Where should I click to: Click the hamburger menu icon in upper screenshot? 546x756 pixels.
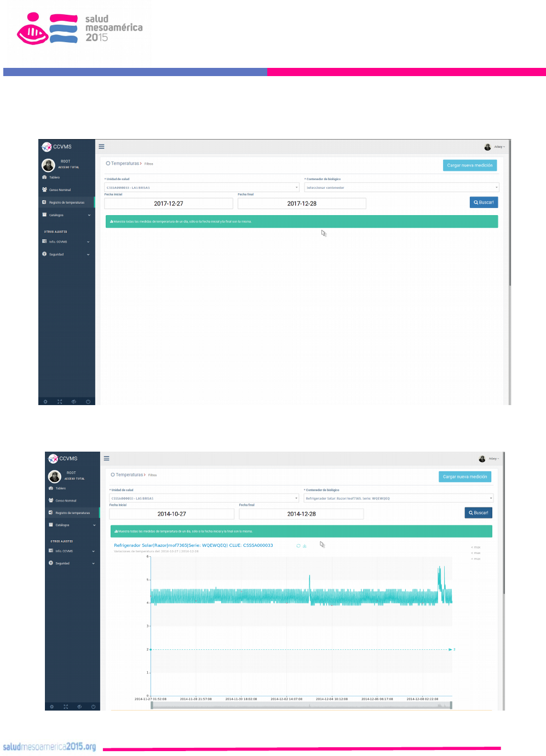click(x=101, y=147)
